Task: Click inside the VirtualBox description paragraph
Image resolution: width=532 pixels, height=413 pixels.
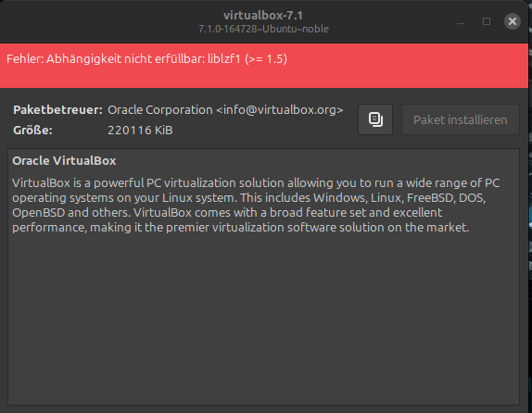Action: (256, 206)
